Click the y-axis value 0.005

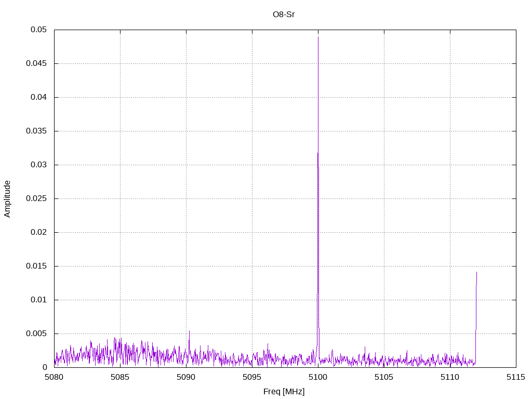(x=36, y=334)
